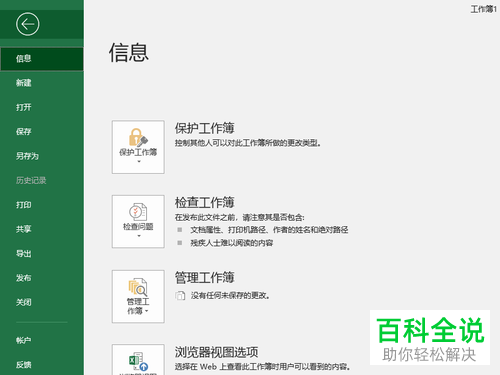Expand the 保护工作簿 dropdown arrow
This screenshot has width=500, height=375.
[x=139, y=162]
